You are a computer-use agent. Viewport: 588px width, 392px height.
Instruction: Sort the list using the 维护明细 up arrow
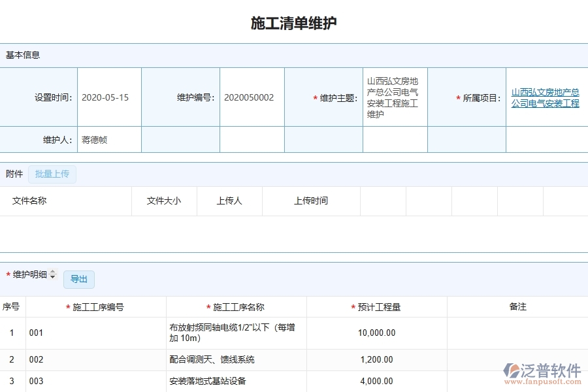tap(52, 271)
